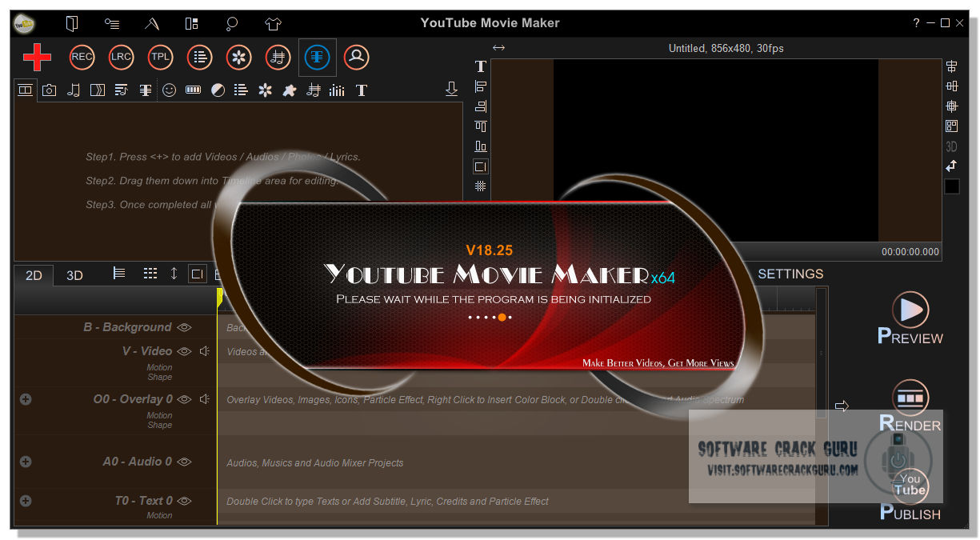
Task: Select the camera photos tab
Action: pos(49,90)
